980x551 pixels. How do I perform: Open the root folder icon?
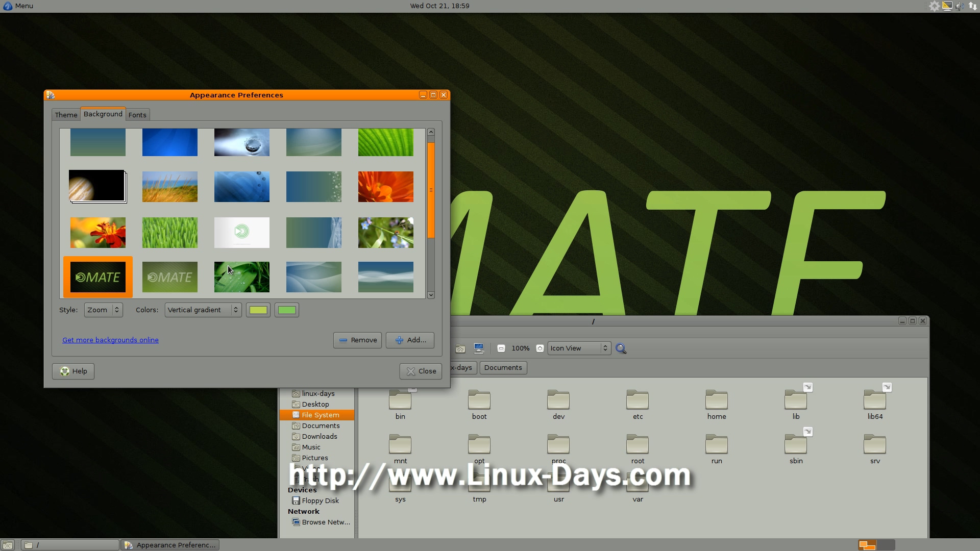[638, 444]
